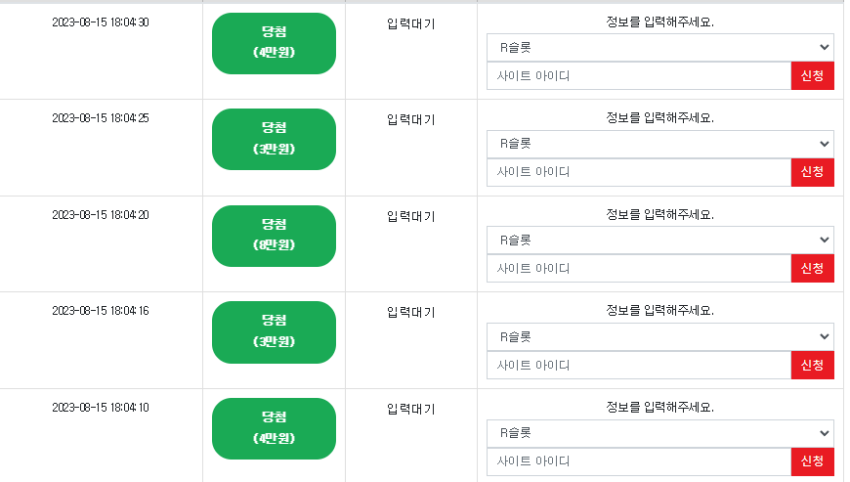Click 신청 button for 18:04:30 entry
Viewport: 850px width, 482px height.
coord(812,76)
